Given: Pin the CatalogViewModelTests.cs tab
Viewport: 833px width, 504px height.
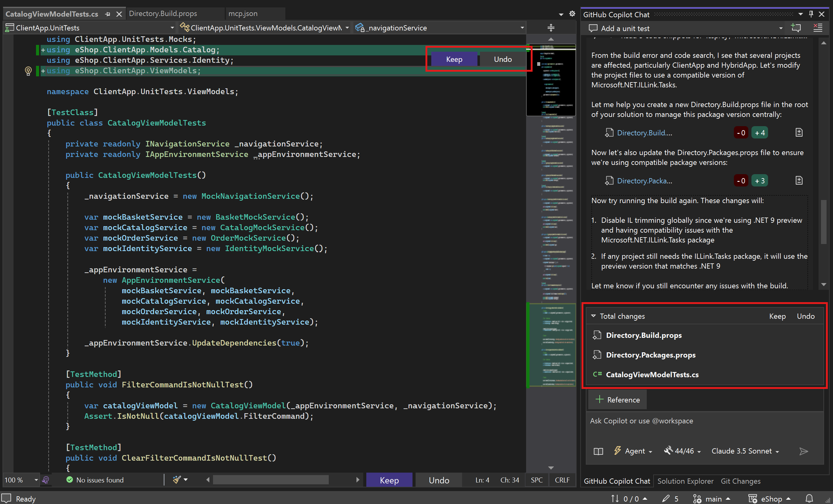Looking at the screenshot, I should (108, 14).
